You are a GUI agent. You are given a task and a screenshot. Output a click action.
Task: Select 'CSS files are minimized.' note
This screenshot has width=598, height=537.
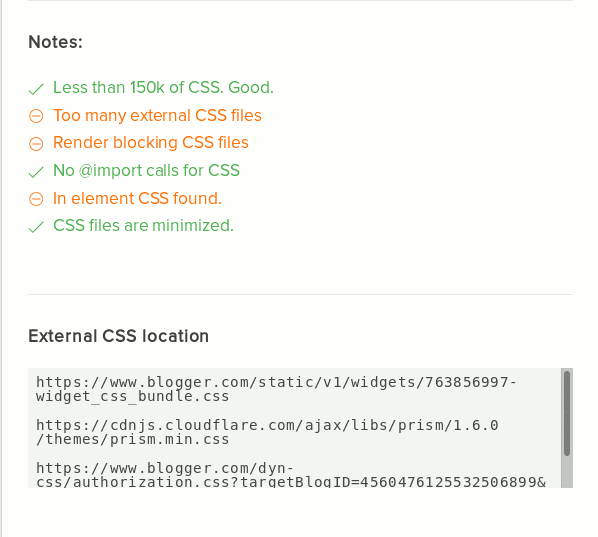pyautogui.click(x=143, y=225)
